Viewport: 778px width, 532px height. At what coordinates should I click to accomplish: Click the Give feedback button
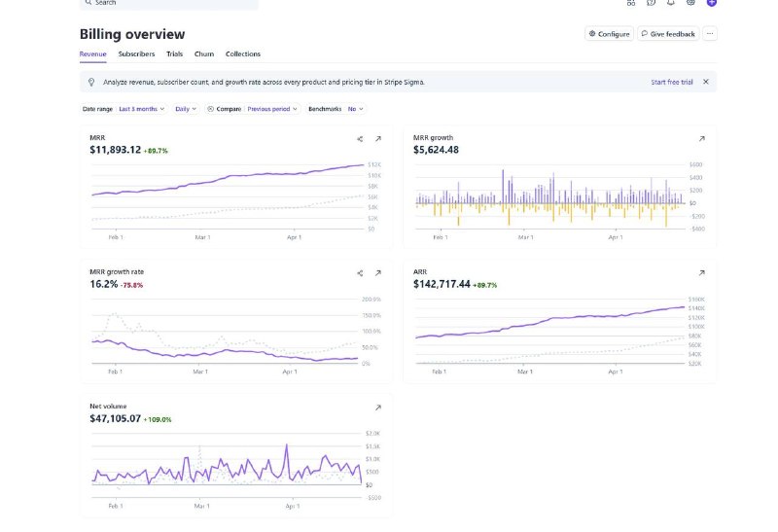click(x=668, y=34)
